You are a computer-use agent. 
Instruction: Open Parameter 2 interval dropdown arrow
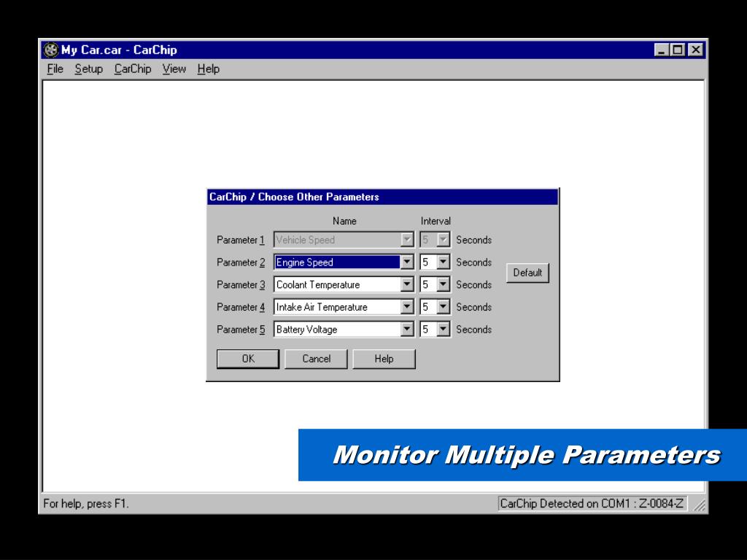[x=443, y=262]
